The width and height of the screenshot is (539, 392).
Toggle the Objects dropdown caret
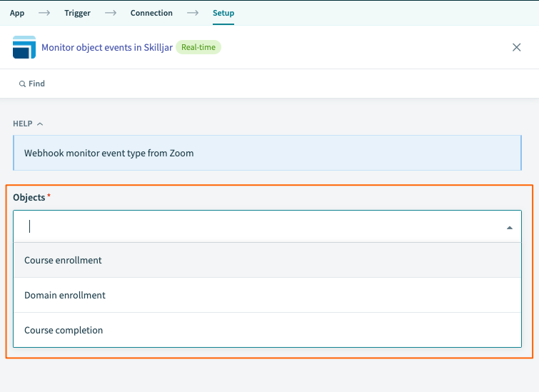tap(509, 227)
